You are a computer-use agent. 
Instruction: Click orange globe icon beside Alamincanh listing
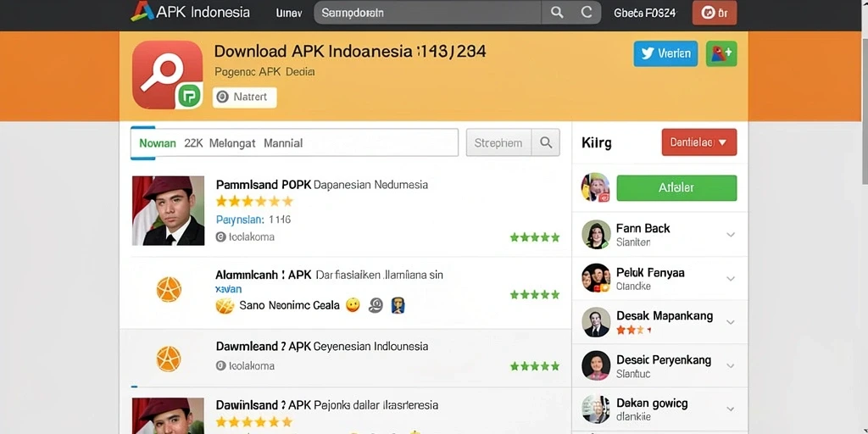(169, 290)
